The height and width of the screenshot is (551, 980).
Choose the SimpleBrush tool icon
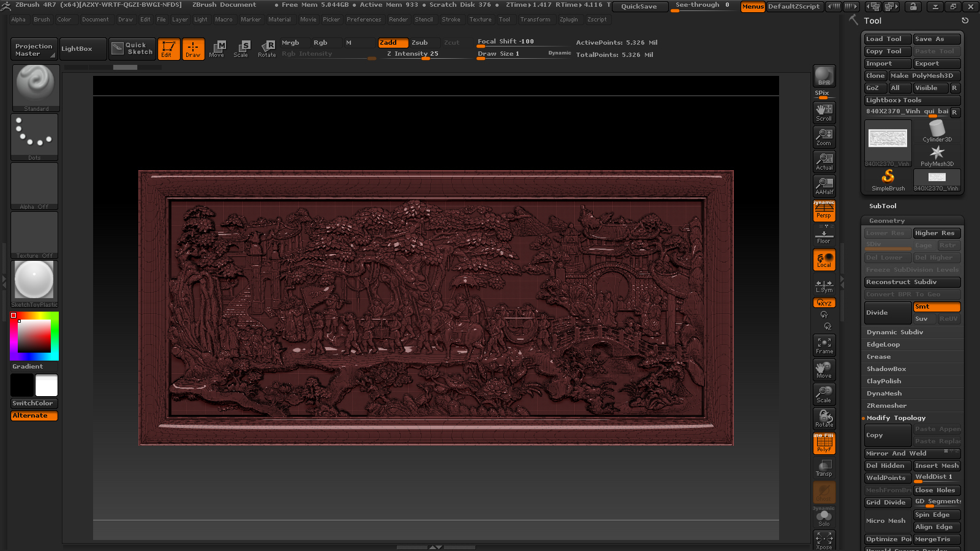click(x=888, y=180)
